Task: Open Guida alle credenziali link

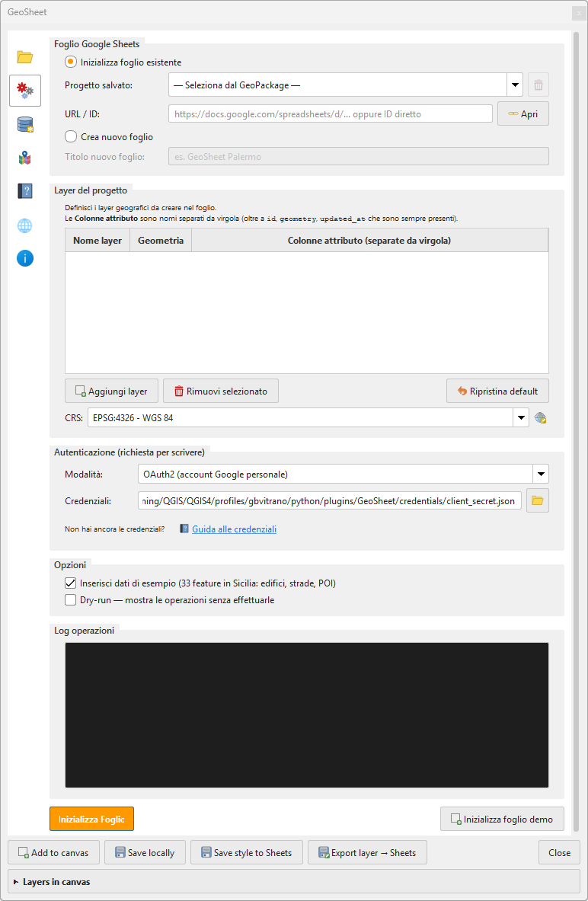Action: tap(234, 529)
